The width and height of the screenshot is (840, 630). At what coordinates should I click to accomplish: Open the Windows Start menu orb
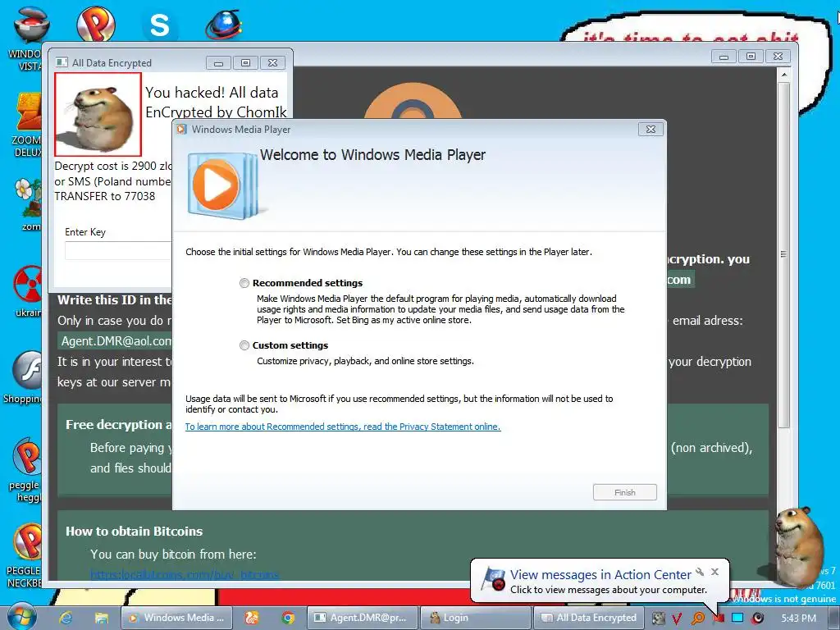(21, 617)
